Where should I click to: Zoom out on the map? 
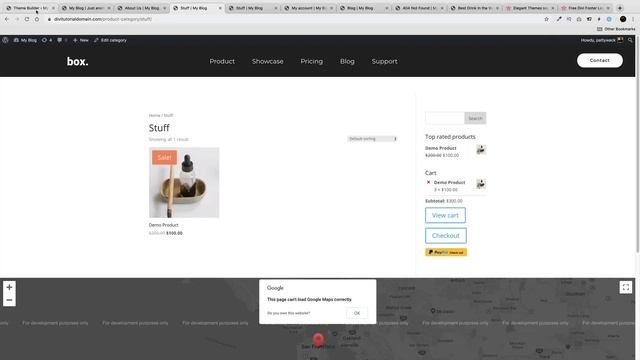[x=9, y=300]
